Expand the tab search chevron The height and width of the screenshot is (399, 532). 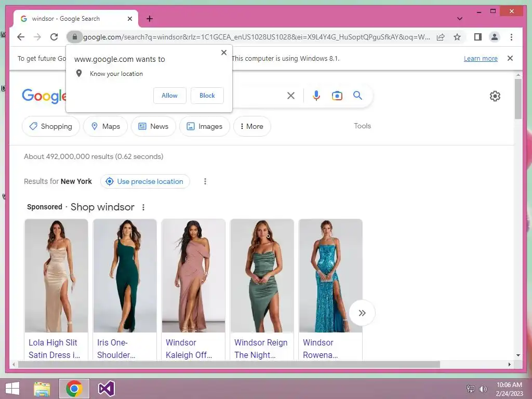(459, 19)
